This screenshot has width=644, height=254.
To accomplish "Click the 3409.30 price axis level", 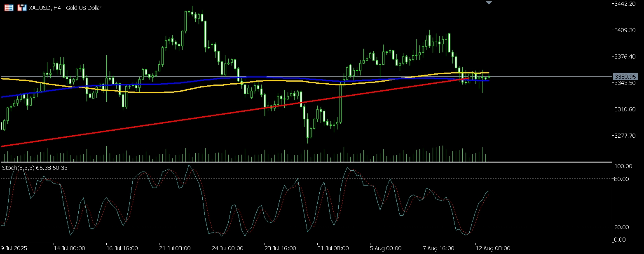I will coord(625,30).
